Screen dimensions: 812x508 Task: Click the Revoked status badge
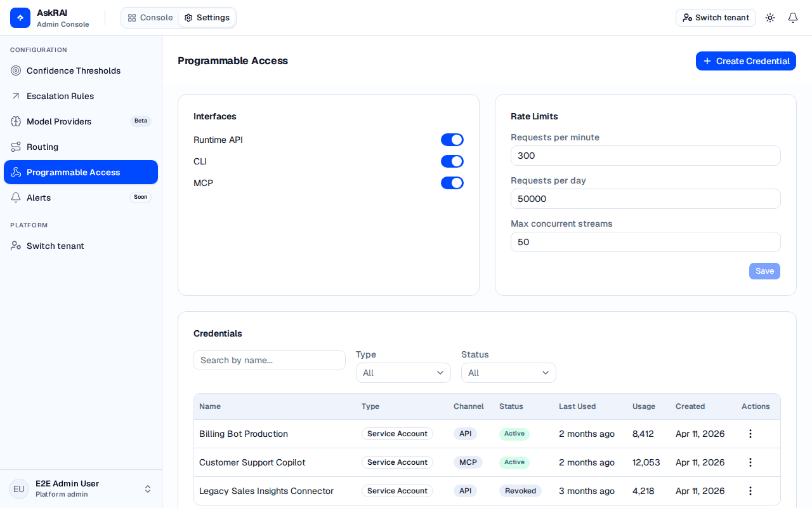pyautogui.click(x=521, y=491)
